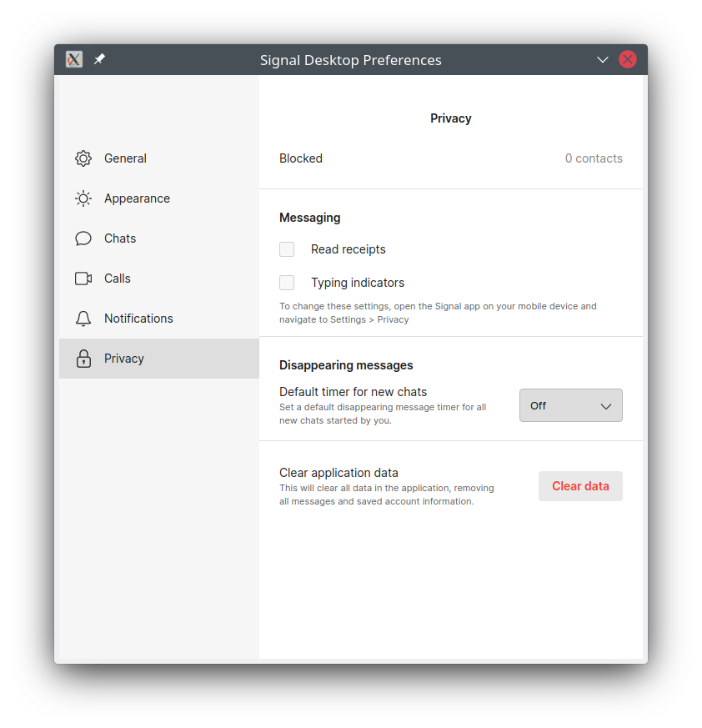This screenshot has height=728, width=702.
Task: Click 'To change these settings' help text
Action: (438, 313)
